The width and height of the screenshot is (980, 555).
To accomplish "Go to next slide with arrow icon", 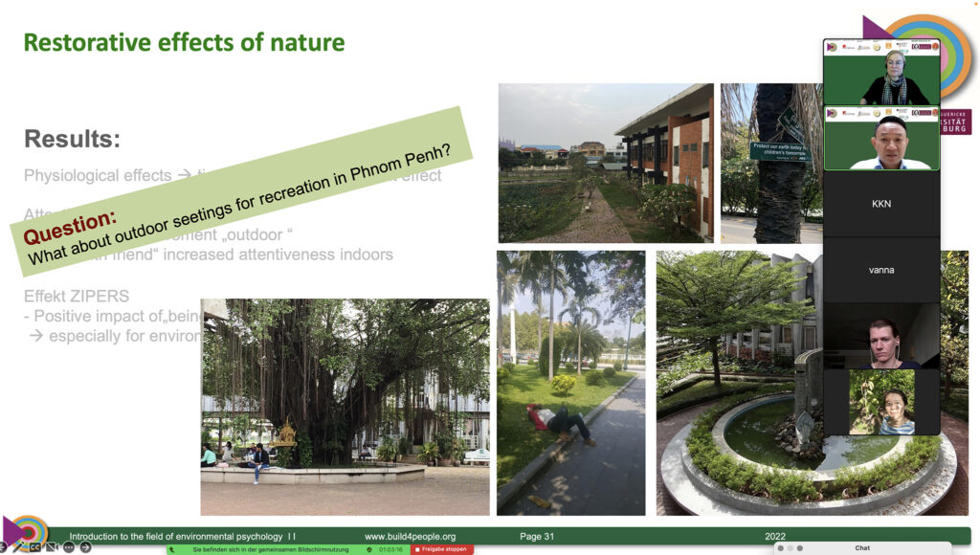I will 85,547.
